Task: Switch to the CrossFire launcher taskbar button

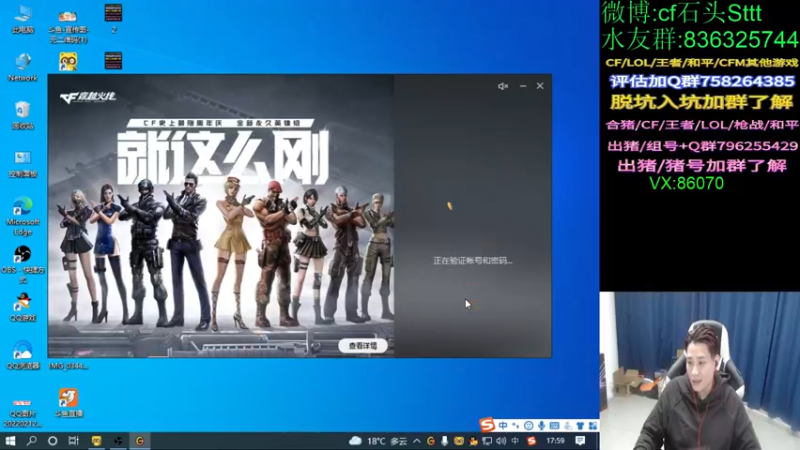Action: tap(140, 440)
